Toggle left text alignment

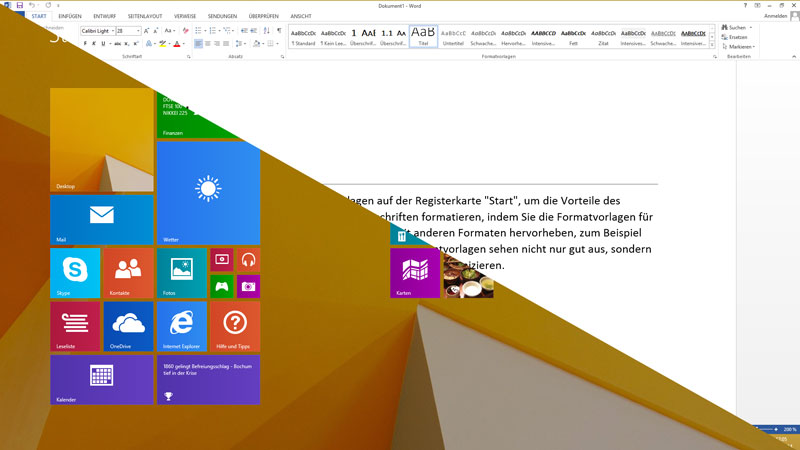pos(198,44)
